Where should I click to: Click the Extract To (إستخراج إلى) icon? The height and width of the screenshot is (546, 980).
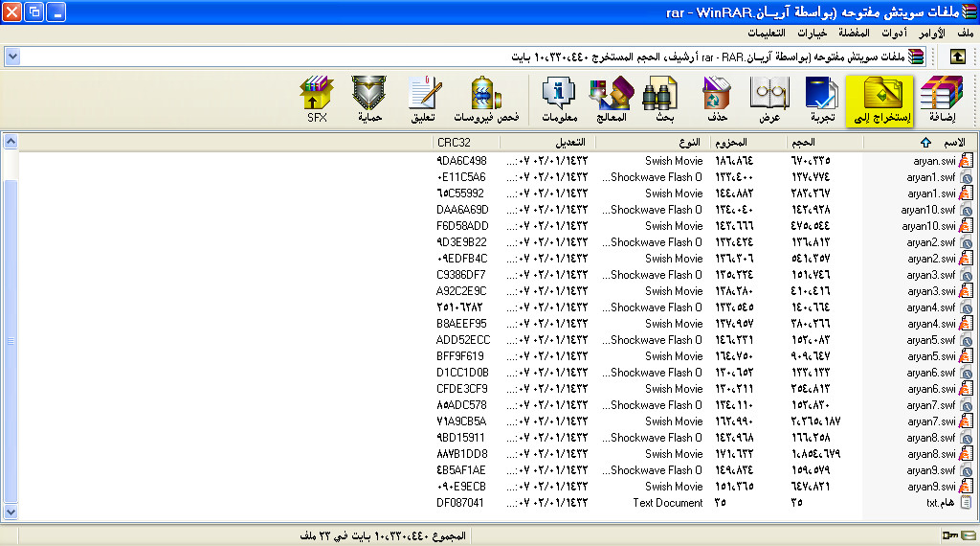880,102
